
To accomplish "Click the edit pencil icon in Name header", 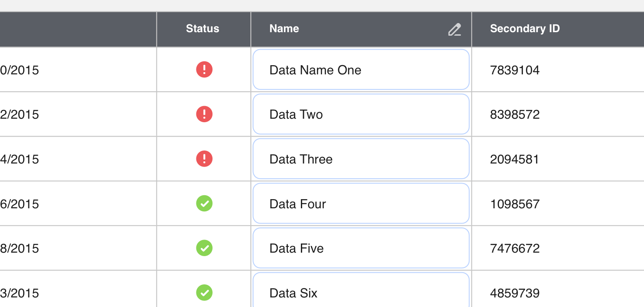I will tap(454, 30).
